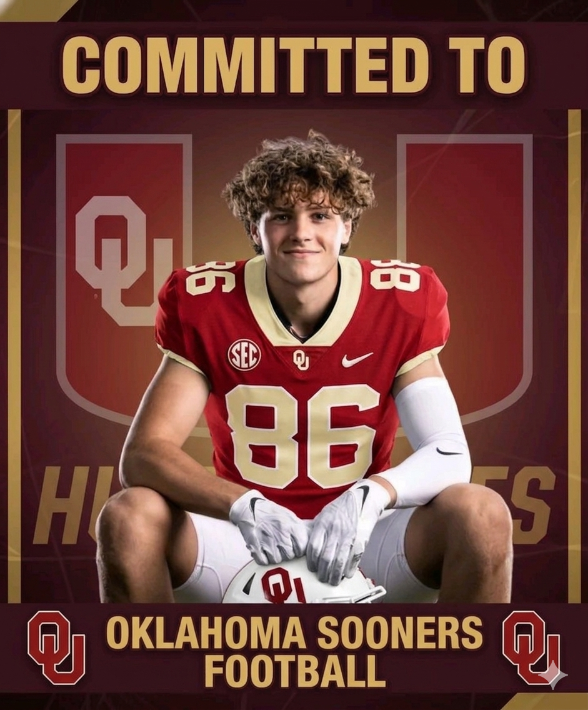This screenshot has height=710, width=588.
Task: Click the 86 on the jersey's left-side shoulder
Action: [x=208, y=277]
